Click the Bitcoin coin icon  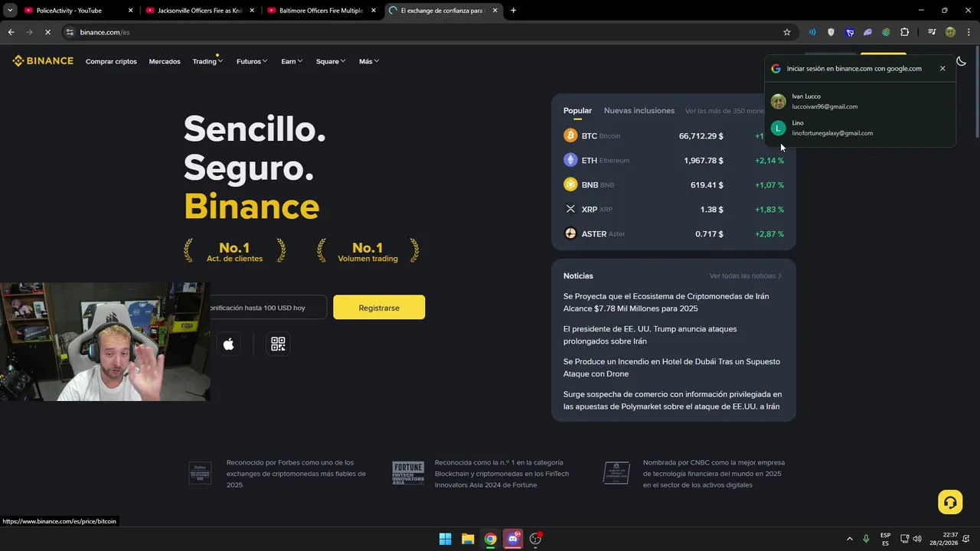[x=570, y=135]
